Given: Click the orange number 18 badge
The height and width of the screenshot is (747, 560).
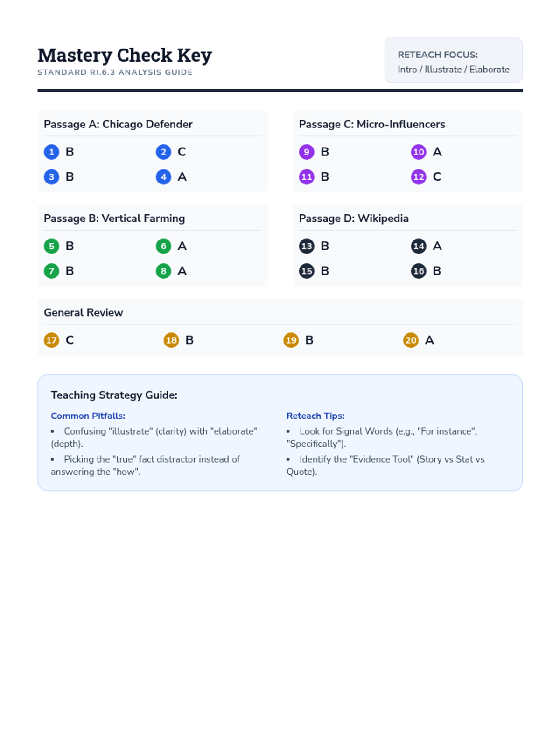Looking at the screenshot, I should click(171, 340).
